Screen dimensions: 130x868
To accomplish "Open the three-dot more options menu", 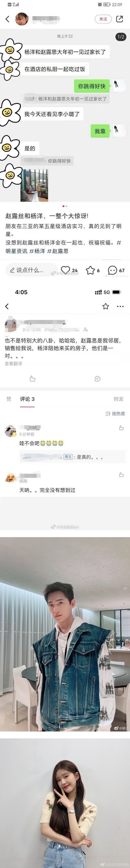I will 120,307.
